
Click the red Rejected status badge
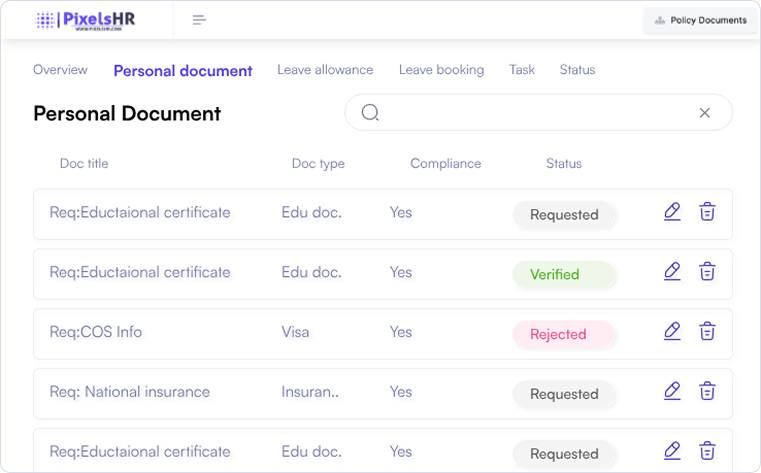564,334
